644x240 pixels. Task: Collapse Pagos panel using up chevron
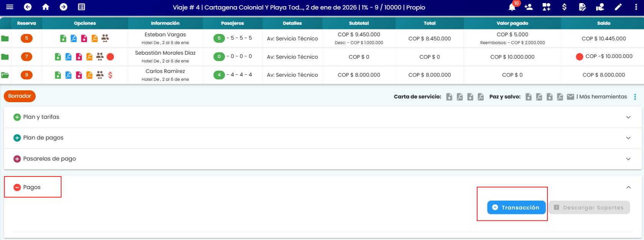tap(628, 187)
